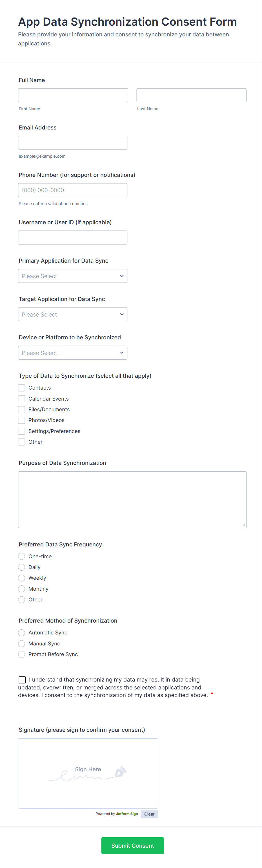Check the Photos/Videos option
Viewport: 262px width, 868px height.
coord(21,420)
